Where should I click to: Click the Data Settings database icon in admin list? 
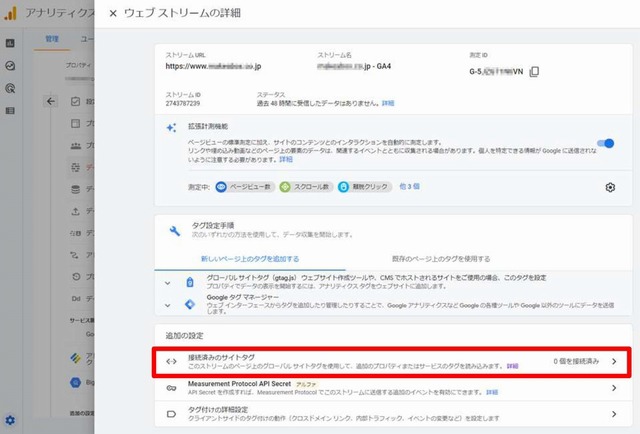coord(76,189)
